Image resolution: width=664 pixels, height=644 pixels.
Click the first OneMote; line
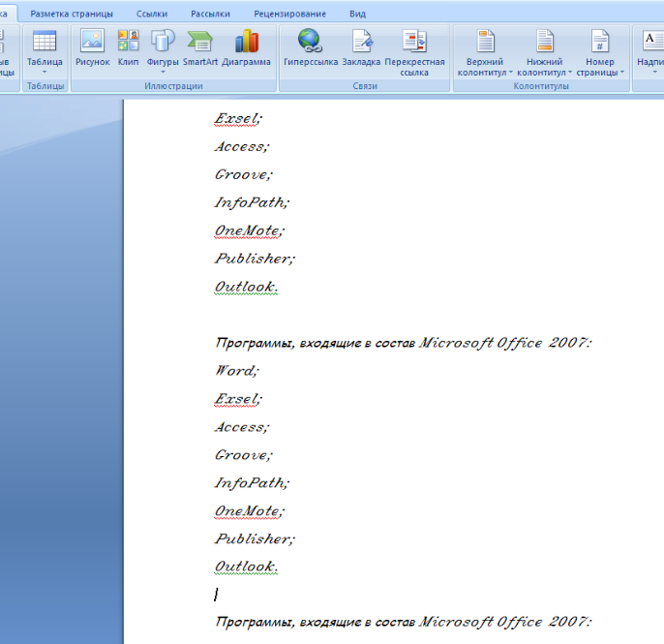tap(250, 230)
